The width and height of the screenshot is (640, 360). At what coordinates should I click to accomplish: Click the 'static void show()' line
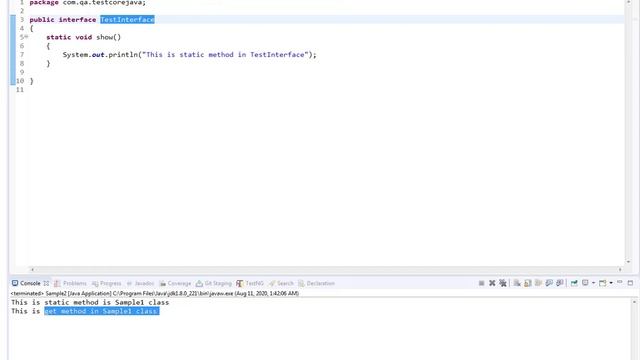point(84,37)
